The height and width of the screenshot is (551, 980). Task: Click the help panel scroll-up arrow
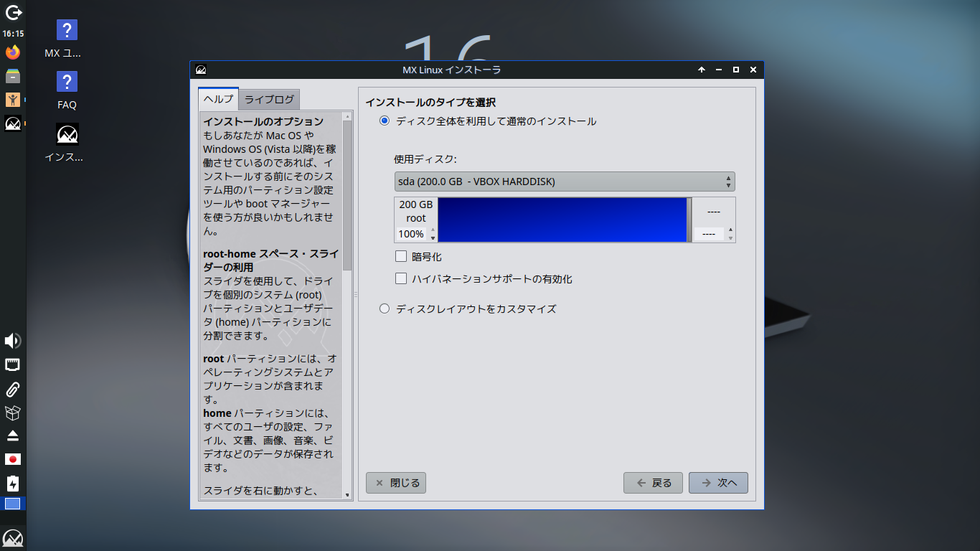pos(347,115)
